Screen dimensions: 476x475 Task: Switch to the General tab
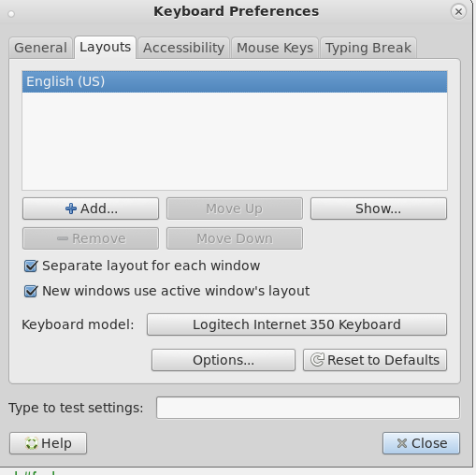[x=41, y=48]
